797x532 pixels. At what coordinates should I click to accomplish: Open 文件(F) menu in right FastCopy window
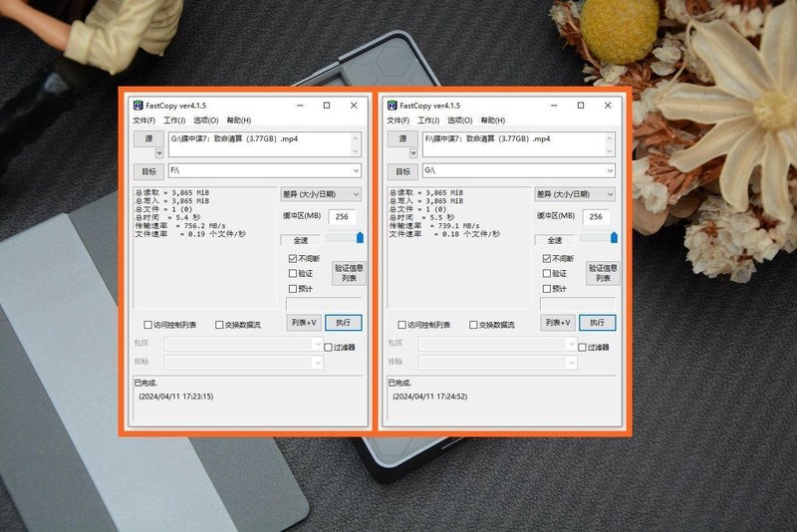click(398, 121)
